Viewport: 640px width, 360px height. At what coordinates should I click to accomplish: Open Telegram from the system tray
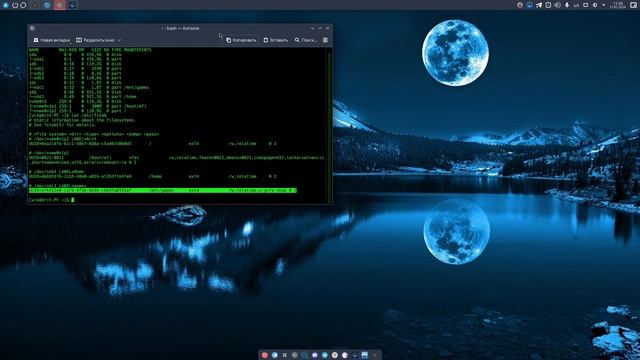coord(539,5)
